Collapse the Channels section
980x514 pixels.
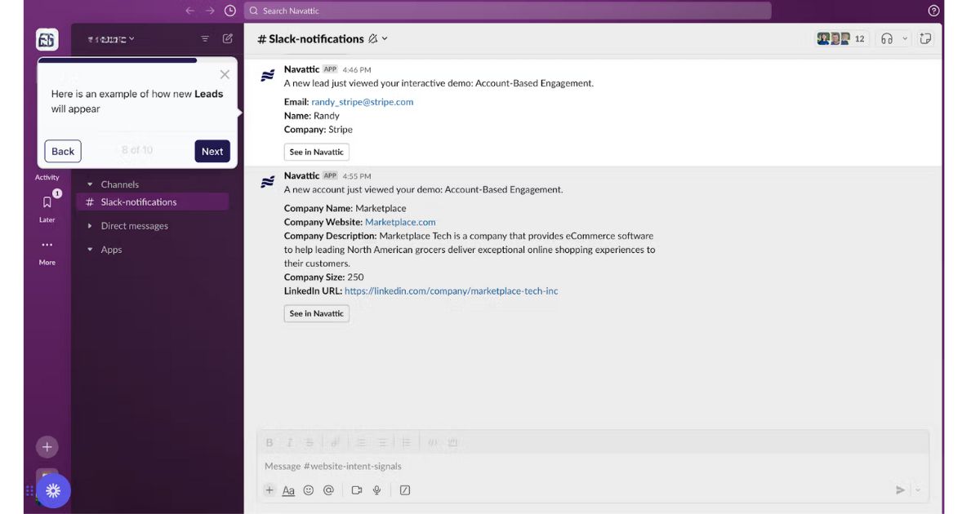90,184
